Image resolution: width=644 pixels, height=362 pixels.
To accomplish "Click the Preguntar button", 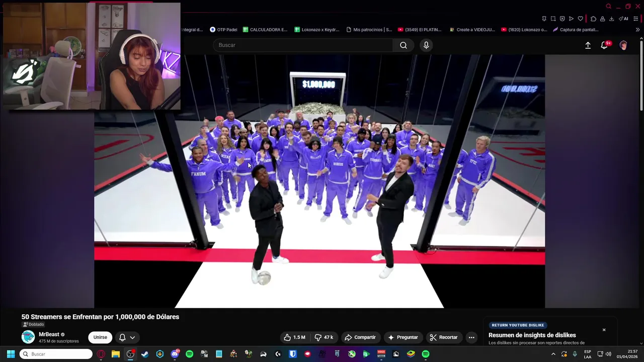I will click(403, 337).
